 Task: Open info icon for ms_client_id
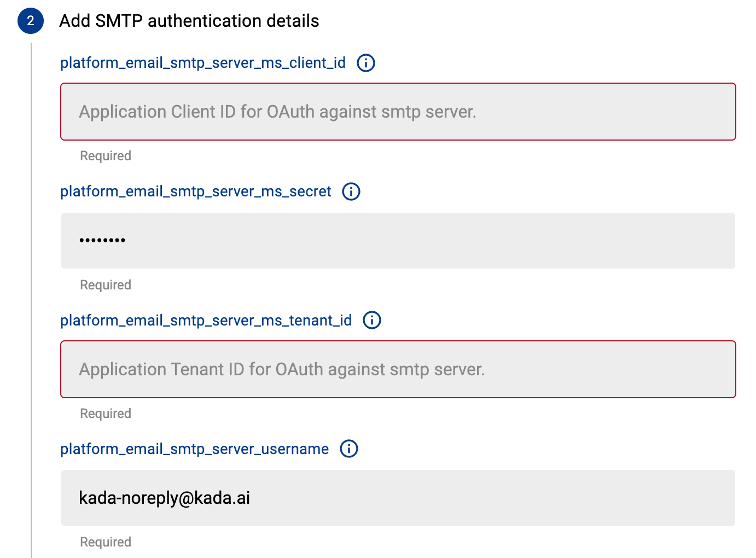(x=366, y=63)
